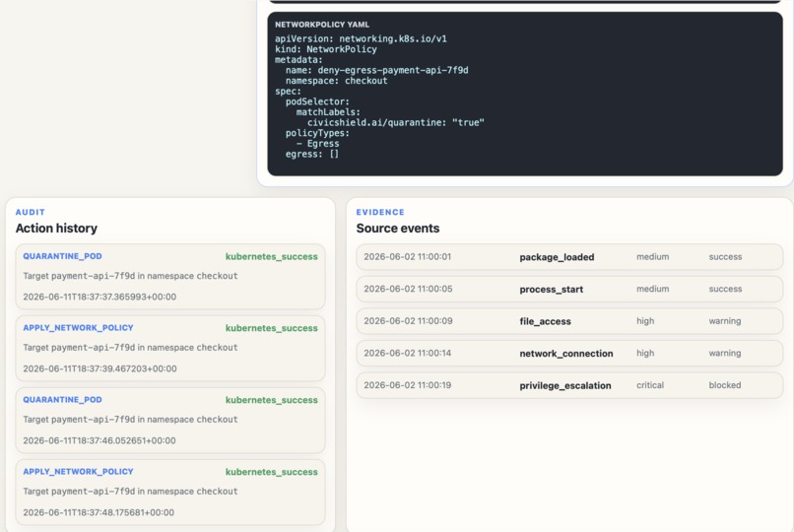Click the 'policyTypes:' YAML line
Screen dimensions: 794x532
click(317, 133)
